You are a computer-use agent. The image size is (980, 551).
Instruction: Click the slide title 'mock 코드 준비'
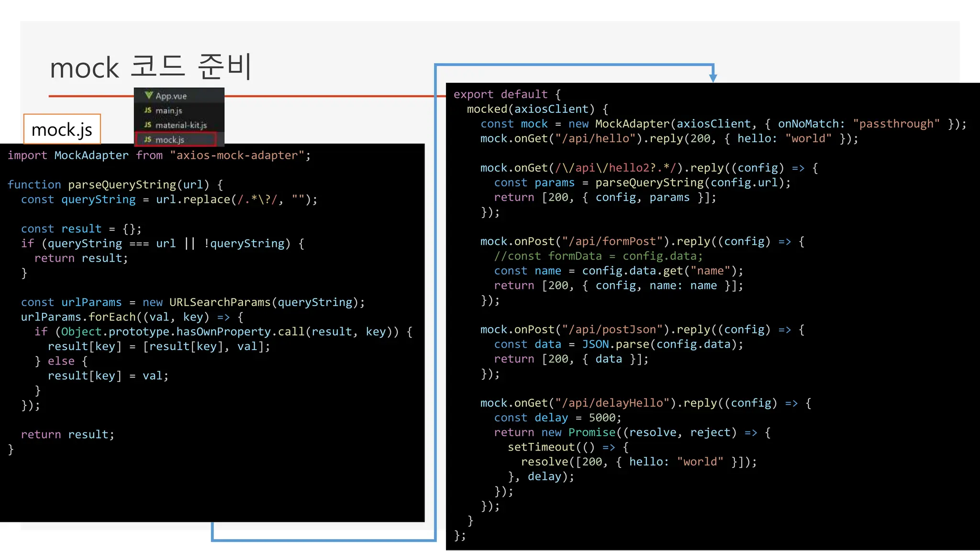(x=151, y=67)
